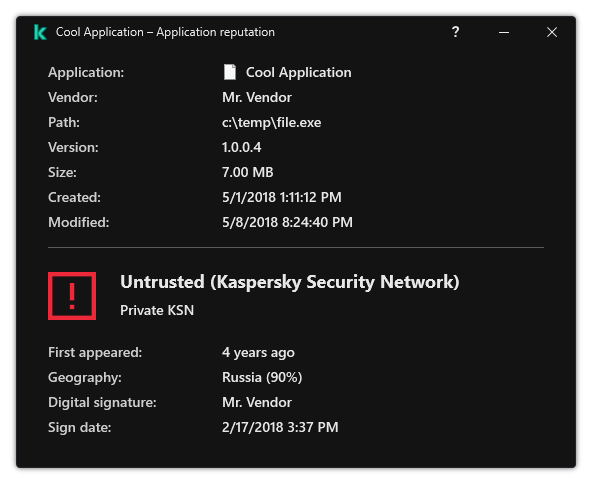
Task: Click the 'Geography:' field label
Action: point(85,378)
